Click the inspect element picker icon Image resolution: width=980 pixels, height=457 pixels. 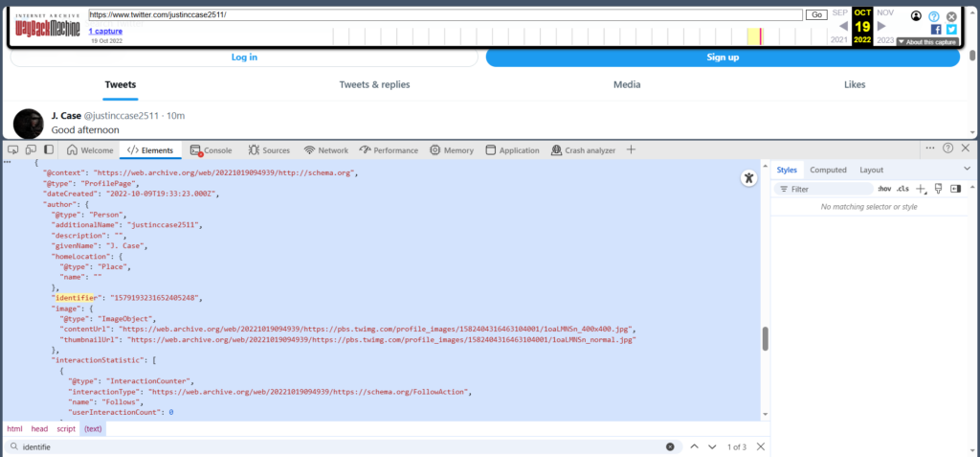point(12,149)
